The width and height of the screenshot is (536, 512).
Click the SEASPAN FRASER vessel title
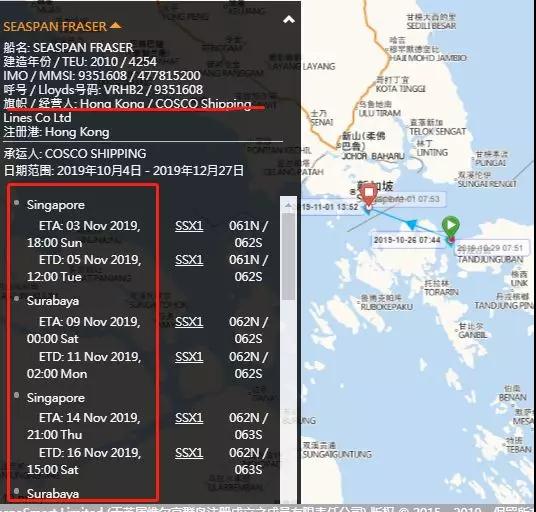55,26
